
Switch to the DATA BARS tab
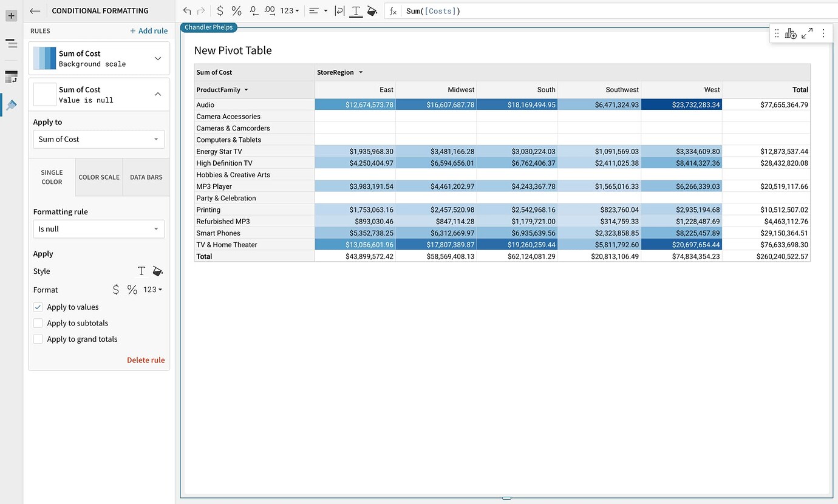point(146,177)
